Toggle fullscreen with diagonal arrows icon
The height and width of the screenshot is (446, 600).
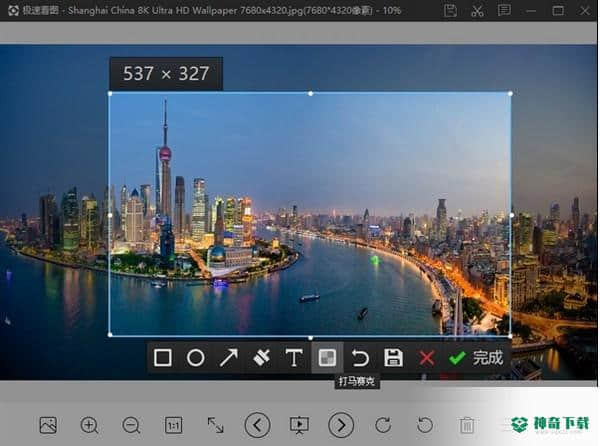pos(215,425)
